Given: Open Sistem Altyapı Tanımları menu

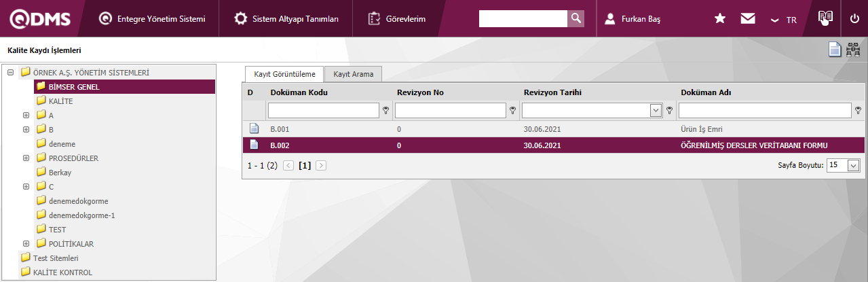Looking at the screenshot, I should pos(286,19).
